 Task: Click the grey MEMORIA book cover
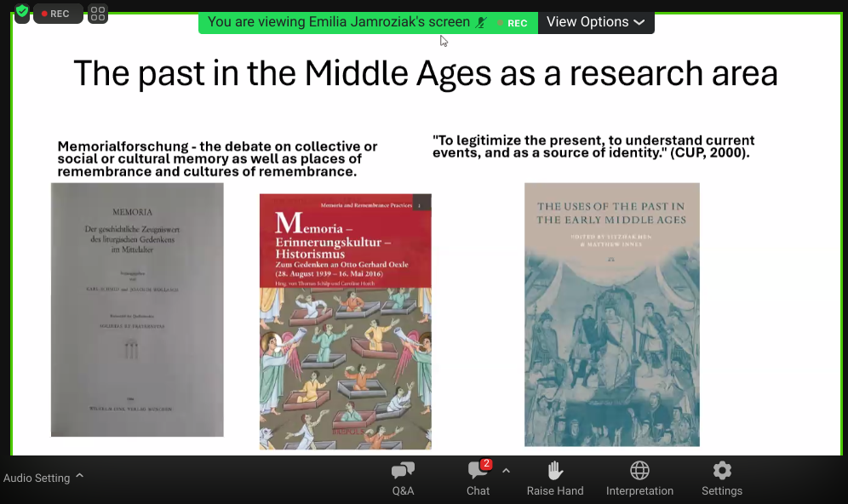pos(137,310)
